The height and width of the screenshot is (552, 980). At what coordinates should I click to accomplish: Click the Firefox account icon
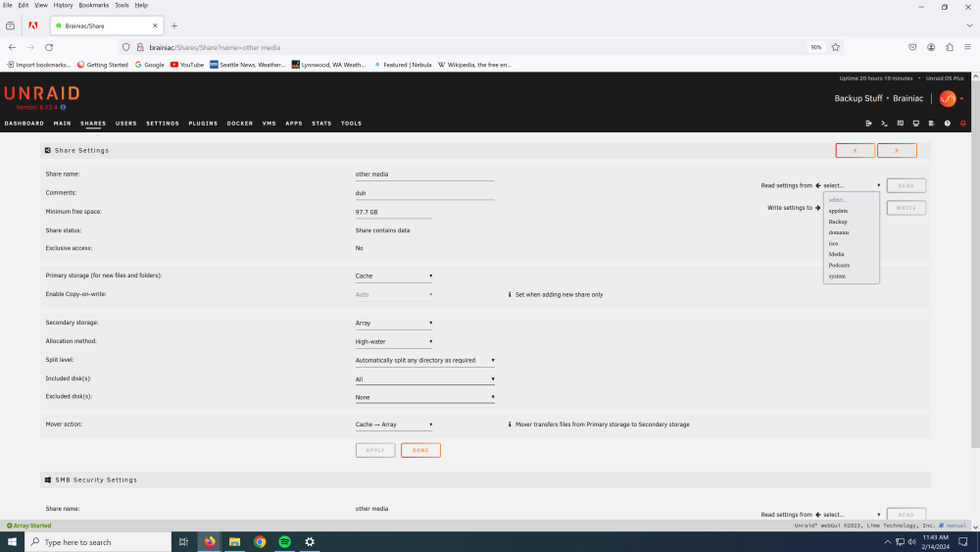pos(931,47)
